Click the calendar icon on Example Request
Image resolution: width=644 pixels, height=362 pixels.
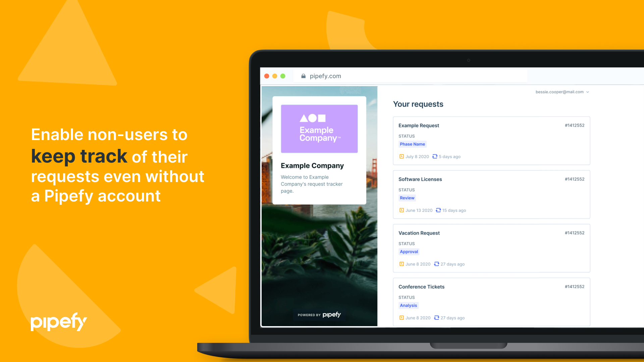tap(401, 156)
